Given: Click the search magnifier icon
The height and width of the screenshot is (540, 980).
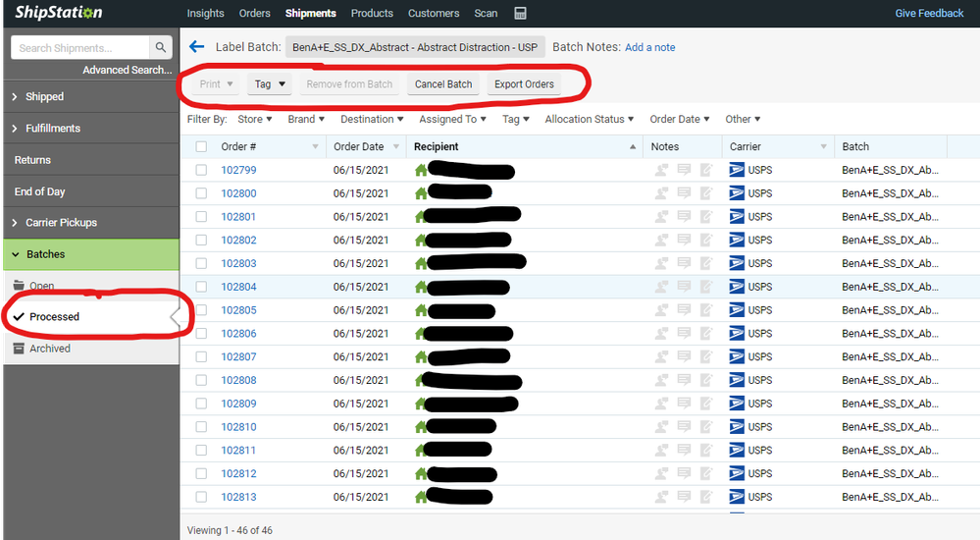Looking at the screenshot, I should click(x=161, y=47).
